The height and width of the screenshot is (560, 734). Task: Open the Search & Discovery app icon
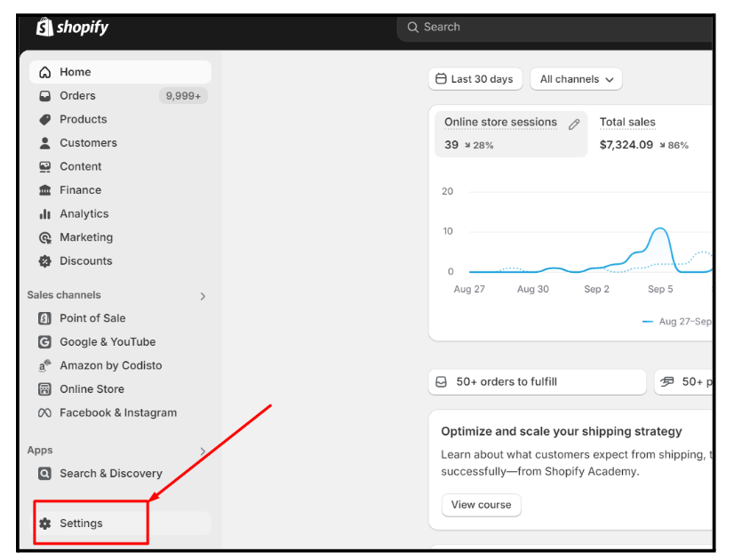click(44, 474)
